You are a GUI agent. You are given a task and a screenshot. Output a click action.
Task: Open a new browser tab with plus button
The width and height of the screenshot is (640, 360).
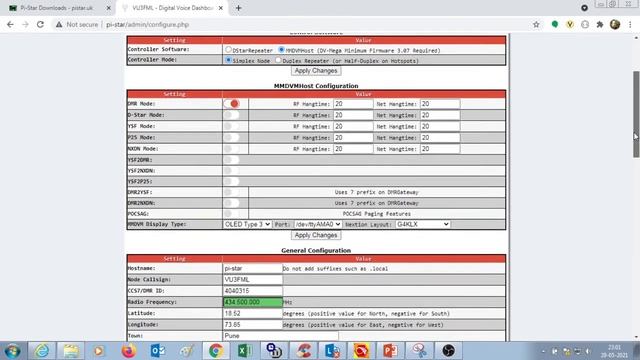238,8
